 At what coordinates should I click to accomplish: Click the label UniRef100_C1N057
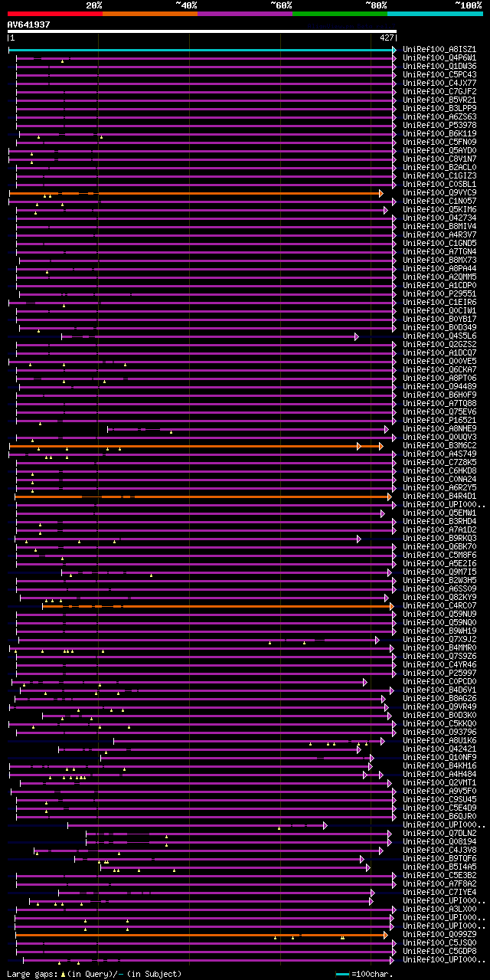coord(439,202)
